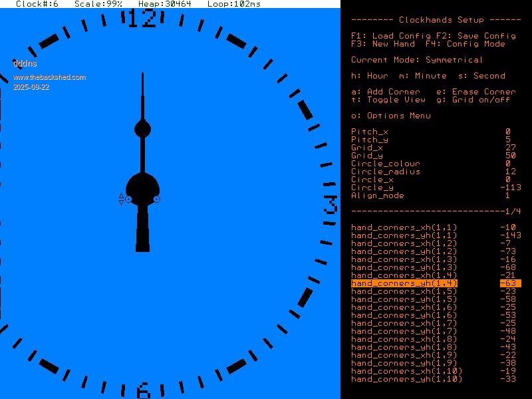Click the right corner handle circle on hand

(x=157, y=199)
